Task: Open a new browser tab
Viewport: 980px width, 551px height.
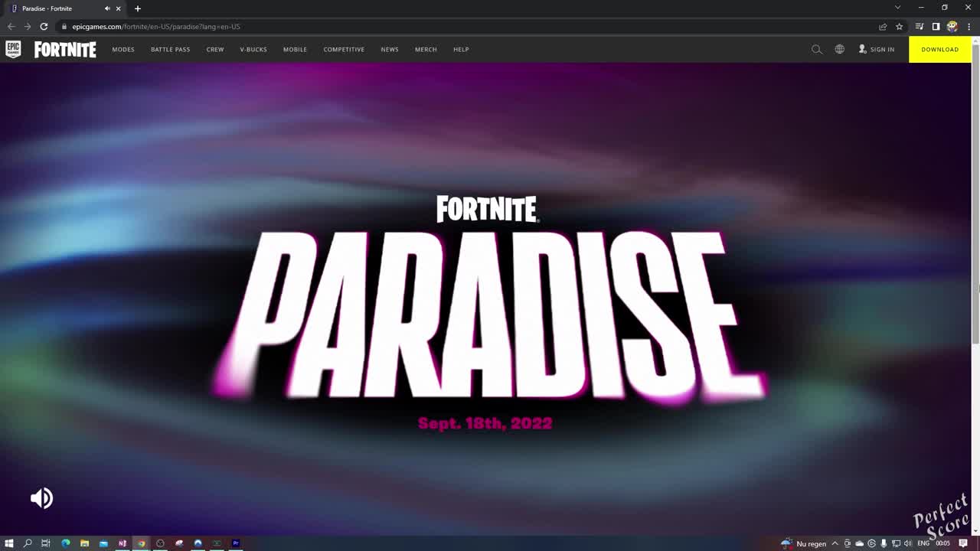Action: (138, 8)
